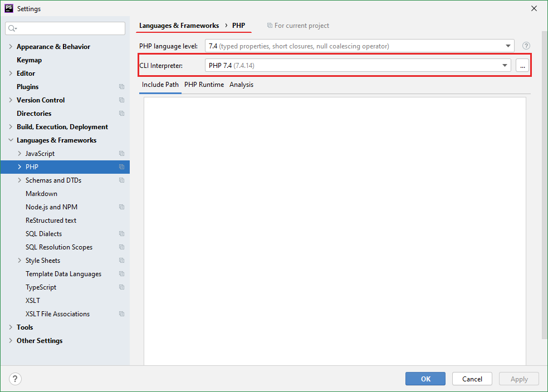Click the Cancel button
The width and height of the screenshot is (548, 392).
coord(472,379)
